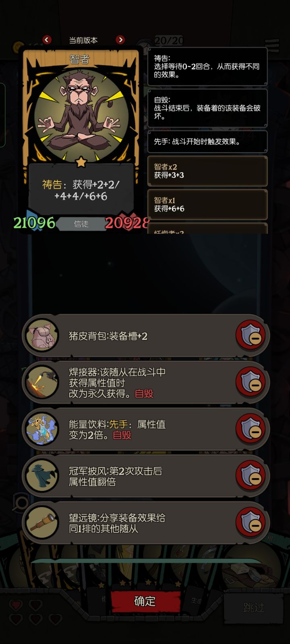Unequip 望远镜 using shield minus icon
290x644 pixels.
pos(251,522)
